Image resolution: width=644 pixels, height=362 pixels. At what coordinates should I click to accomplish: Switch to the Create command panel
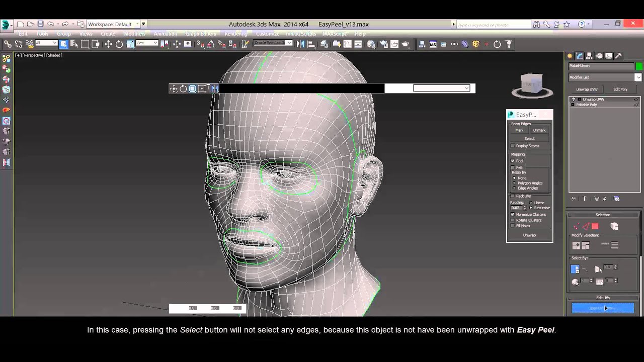click(570, 56)
